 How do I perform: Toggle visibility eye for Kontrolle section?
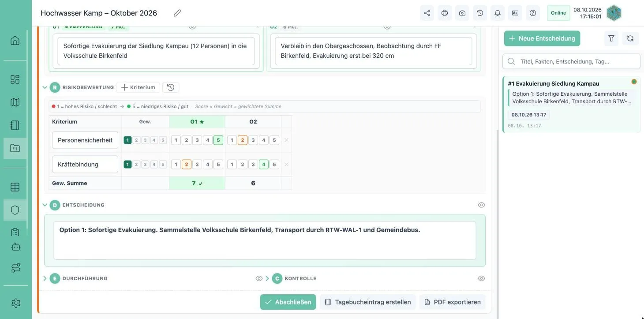pyautogui.click(x=481, y=278)
